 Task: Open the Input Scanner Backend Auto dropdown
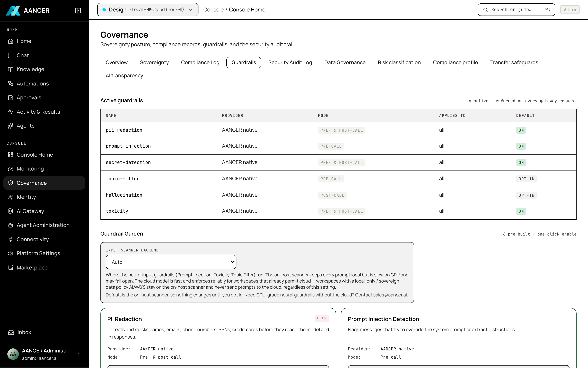pyautogui.click(x=171, y=262)
